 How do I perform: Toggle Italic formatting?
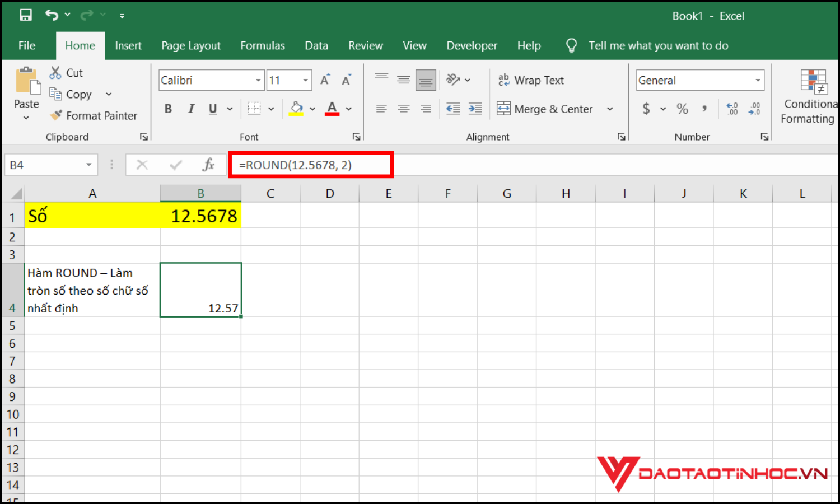tap(191, 109)
